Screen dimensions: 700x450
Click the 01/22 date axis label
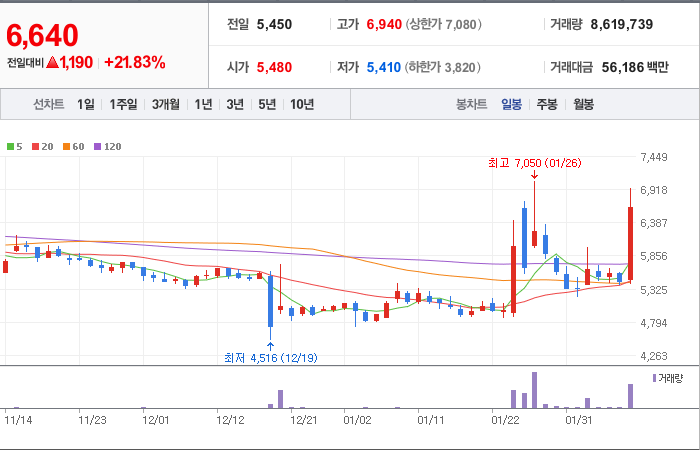pos(505,421)
